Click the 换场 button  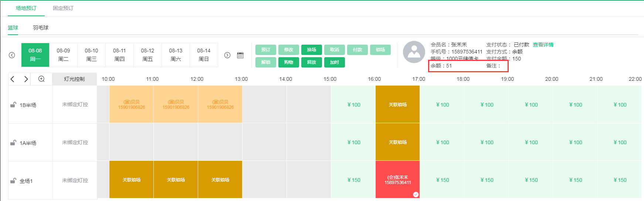(311, 50)
